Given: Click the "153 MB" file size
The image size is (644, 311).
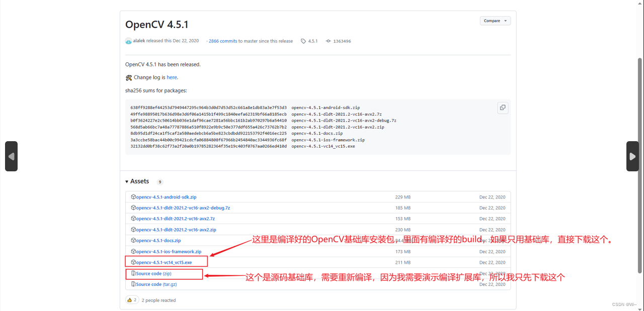Looking at the screenshot, I should [x=403, y=219].
